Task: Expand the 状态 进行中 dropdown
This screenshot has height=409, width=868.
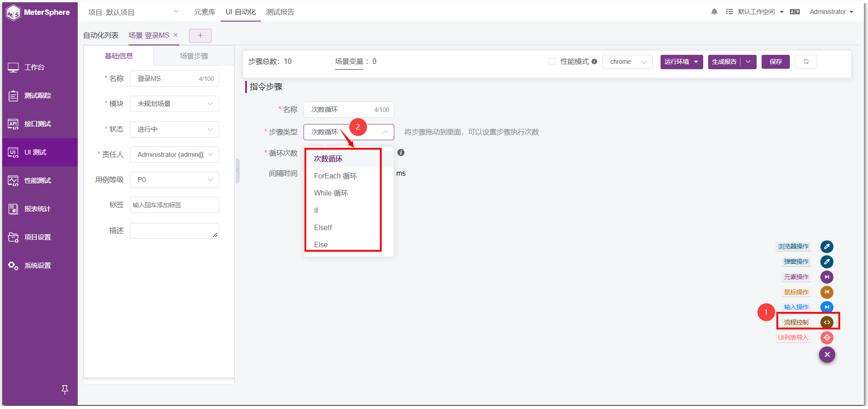Action: (174, 129)
